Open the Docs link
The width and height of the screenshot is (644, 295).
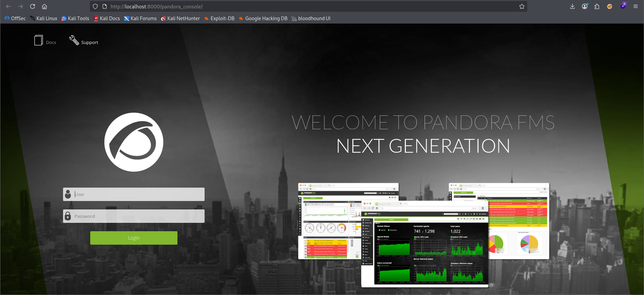(x=51, y=43)
